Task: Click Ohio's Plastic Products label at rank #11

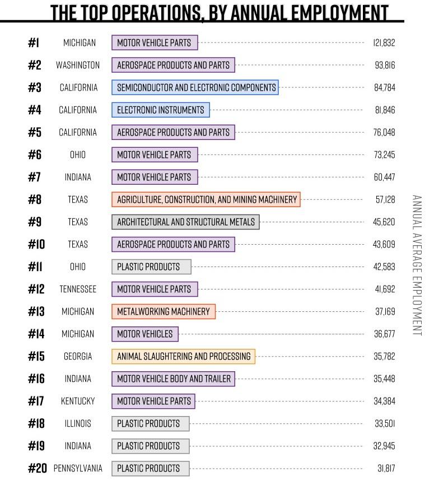Action: tap(151, 267)
